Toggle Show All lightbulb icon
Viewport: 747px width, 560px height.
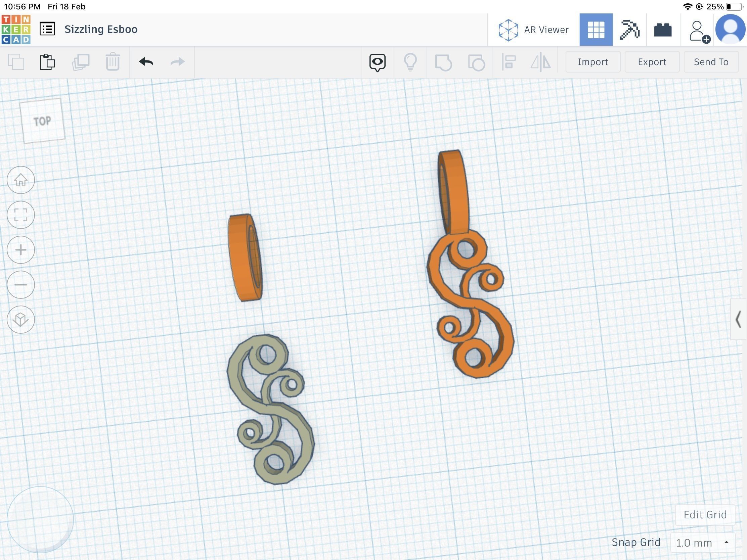[x=410, y=62]
